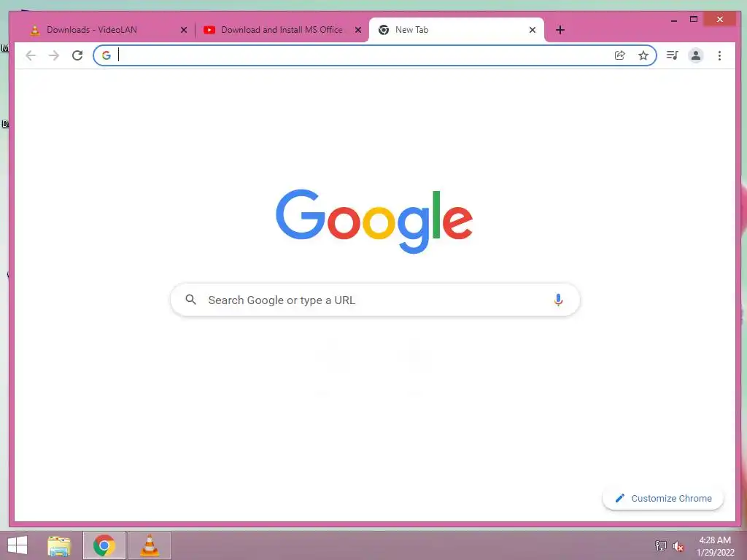
Task: Switch to Download and Install MS Office tab
Action: click(282, 30)
